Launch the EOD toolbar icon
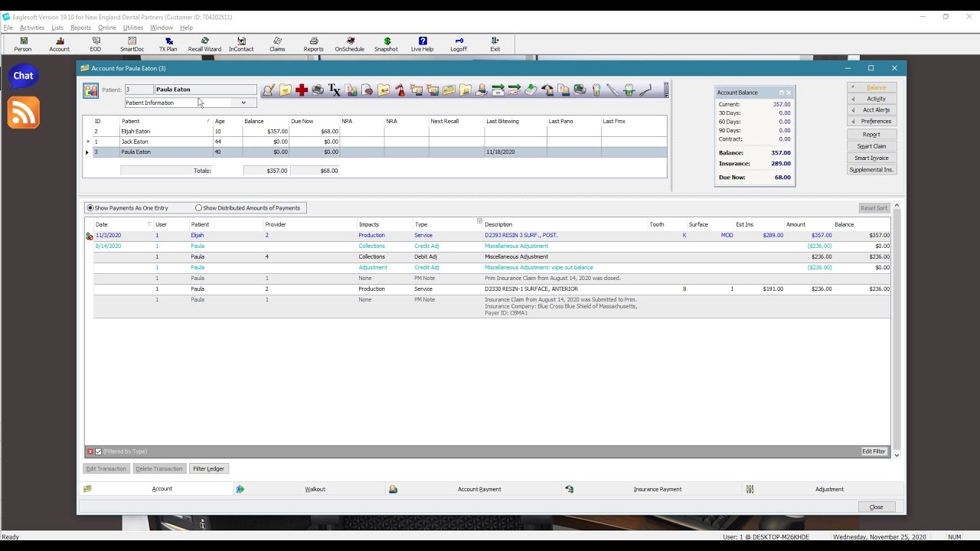Image resolution: width=980 pixels, height=551 pixels. (x=95, y=44)
